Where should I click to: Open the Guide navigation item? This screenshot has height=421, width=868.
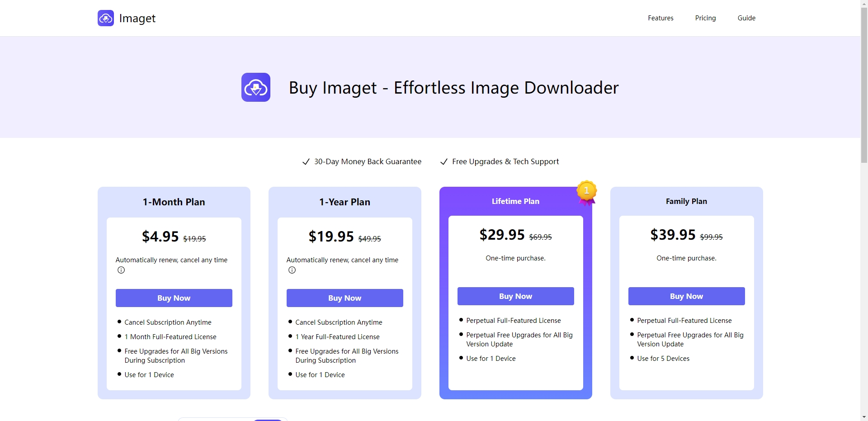click(746, 18)
